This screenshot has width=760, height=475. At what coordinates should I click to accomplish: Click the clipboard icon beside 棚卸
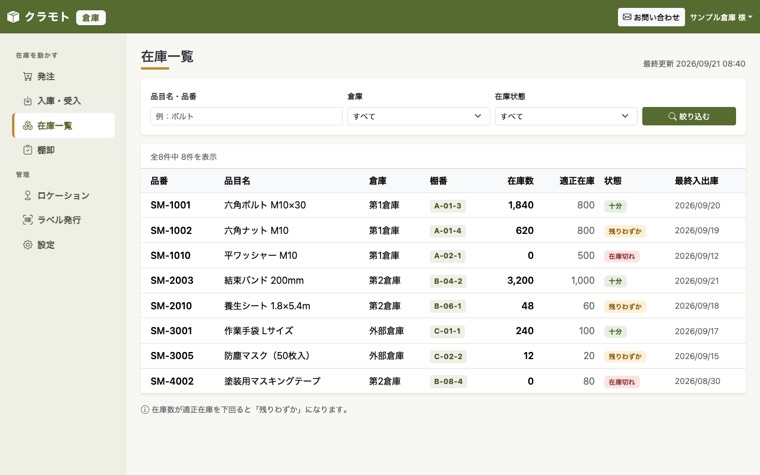(28, 150)
